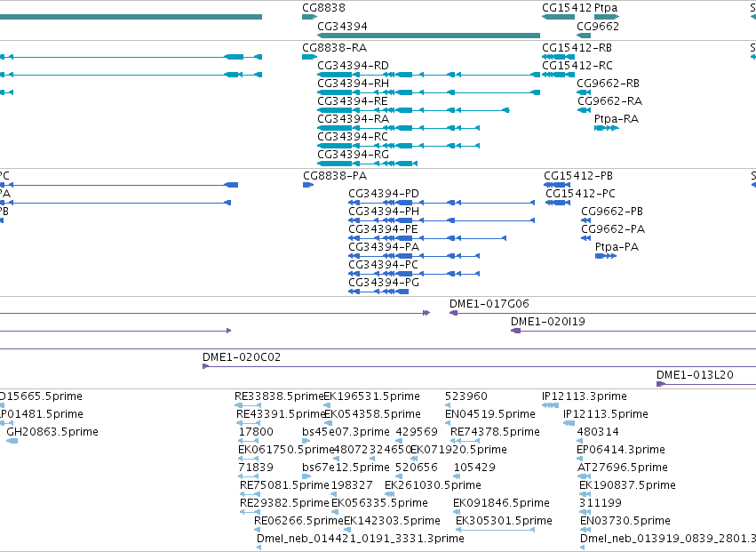Select EST bs45e07.3prime
Image resolution: width=756 pixels, height=552 pixels.
pyautogui.click(x=346, y=432)
